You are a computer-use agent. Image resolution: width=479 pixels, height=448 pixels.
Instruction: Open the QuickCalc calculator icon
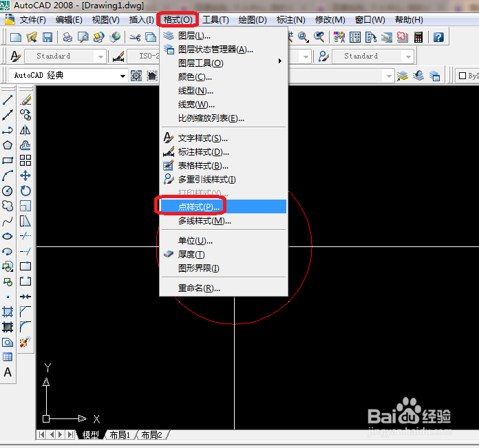click(418, 37)
